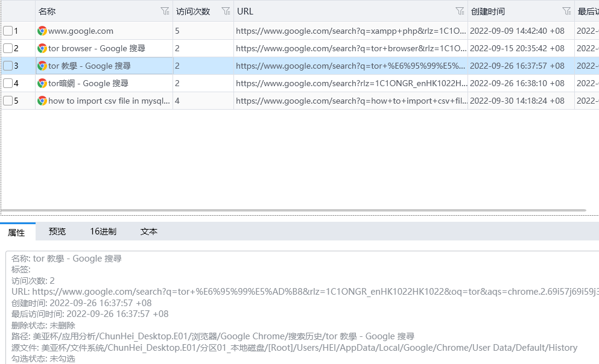Open the filter icon on the 访问次数 column

point(226,11)
